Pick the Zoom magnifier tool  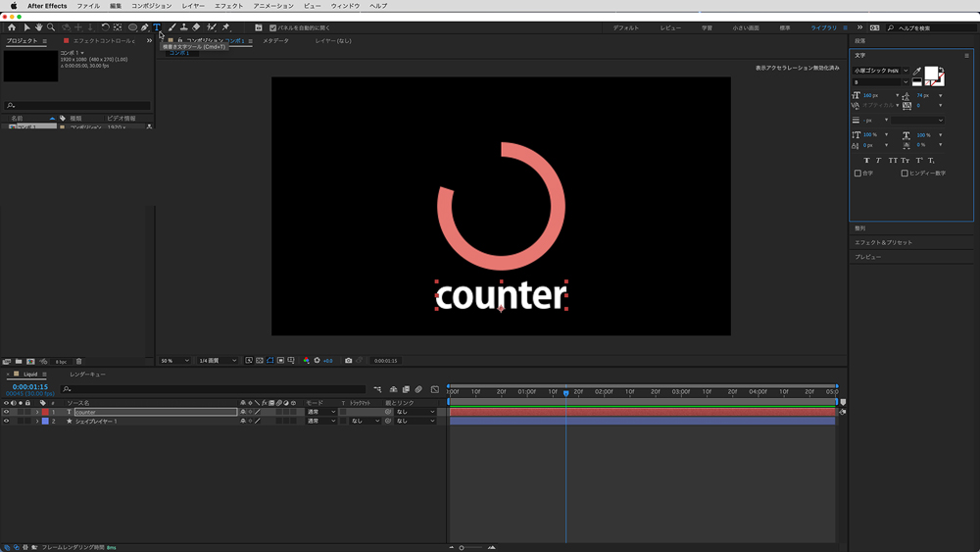pos(51,27)
